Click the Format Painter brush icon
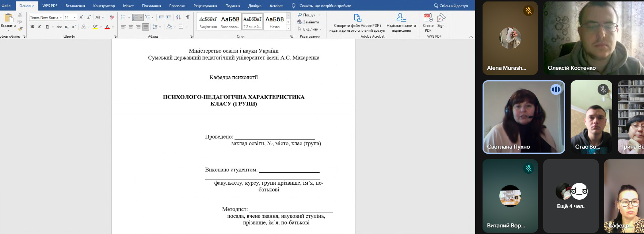This screenshot has width=644, height=234. 20,28
